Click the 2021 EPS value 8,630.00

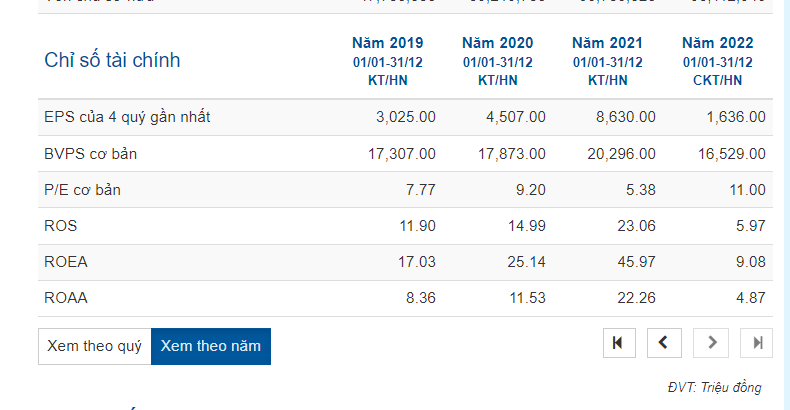(x=625, y=117)
